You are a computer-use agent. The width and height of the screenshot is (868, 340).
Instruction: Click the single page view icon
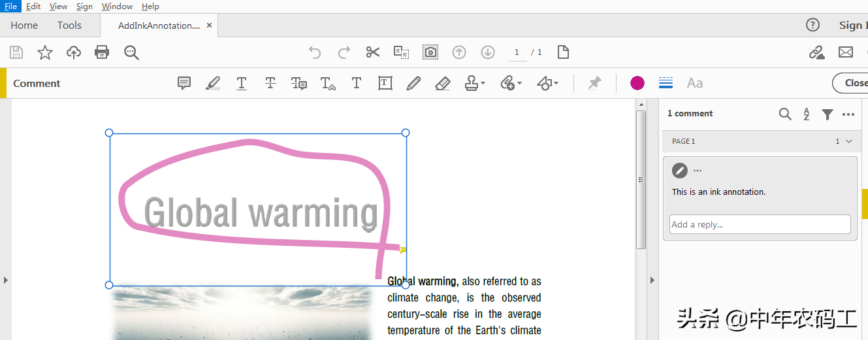[x=563, y=52]
